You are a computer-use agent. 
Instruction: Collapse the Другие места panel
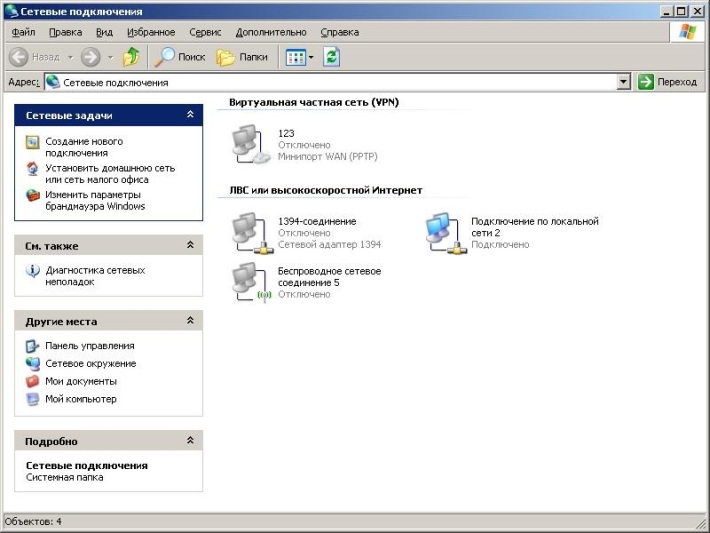pos(190,321)
